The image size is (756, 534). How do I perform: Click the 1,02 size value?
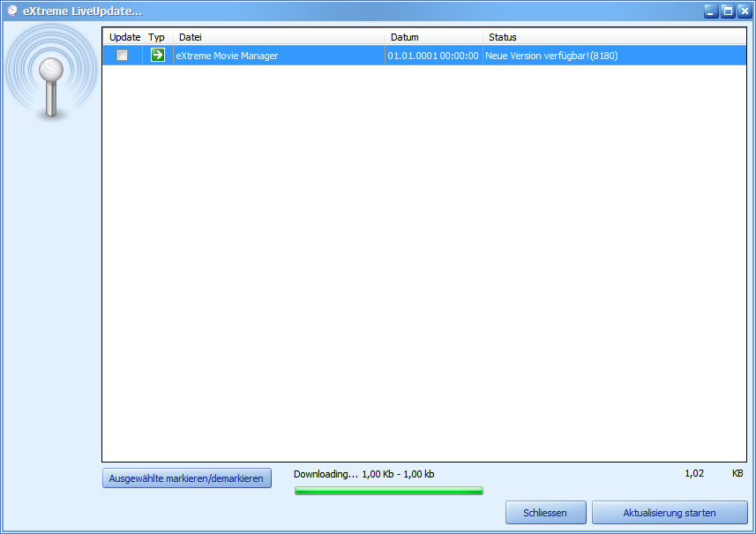(694, 473)
